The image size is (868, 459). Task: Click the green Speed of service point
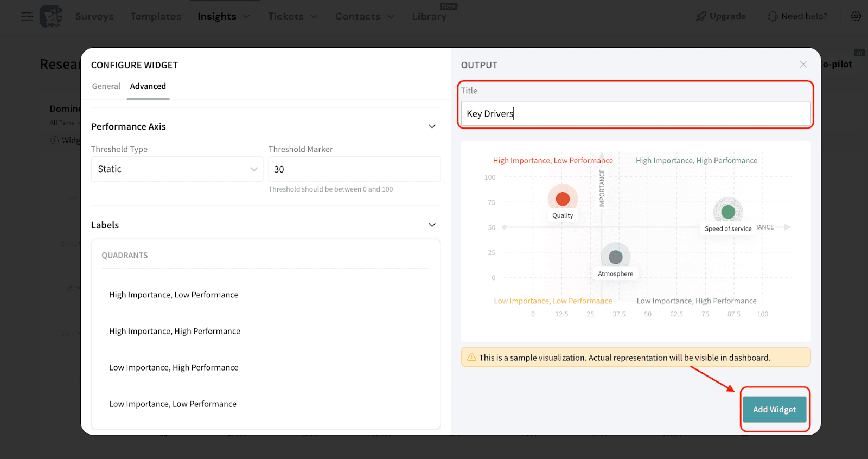point(728,212)
